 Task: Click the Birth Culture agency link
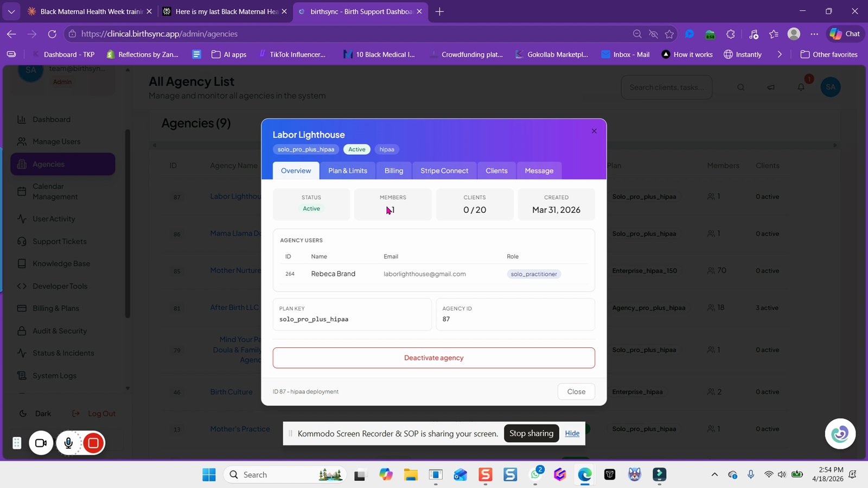231,392
